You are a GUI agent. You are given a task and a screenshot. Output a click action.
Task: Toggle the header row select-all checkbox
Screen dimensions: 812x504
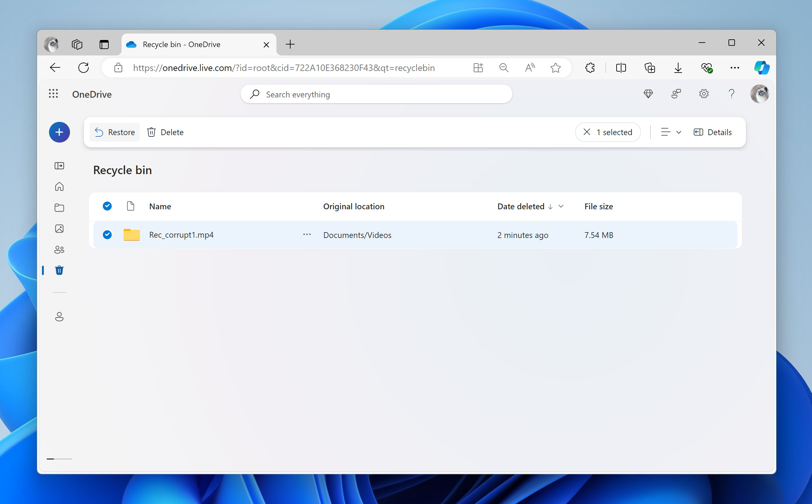[x=107, y=205]
